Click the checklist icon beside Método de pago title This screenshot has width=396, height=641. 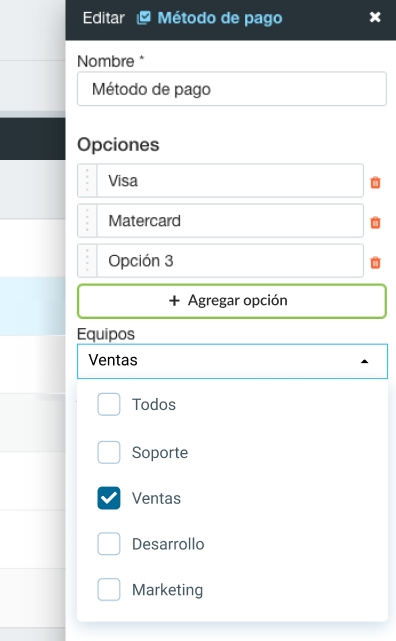click(143, 18)
